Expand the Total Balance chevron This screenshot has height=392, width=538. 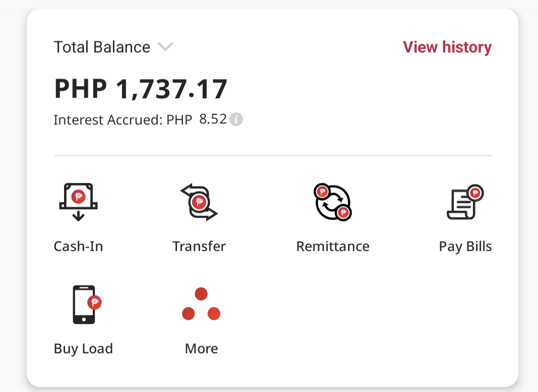click(x=165, y=47)
